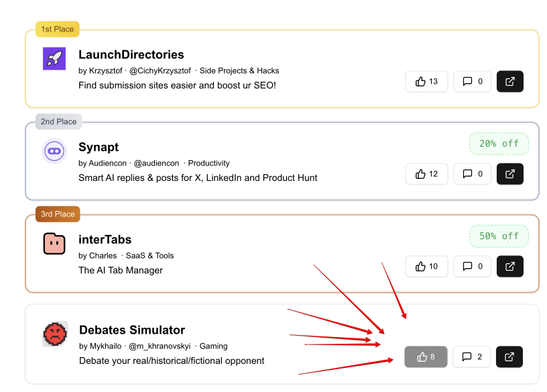Visit @CichyKrzysztof profile handle
Screen dimensions: 547x392
click(x=160, y=71)
